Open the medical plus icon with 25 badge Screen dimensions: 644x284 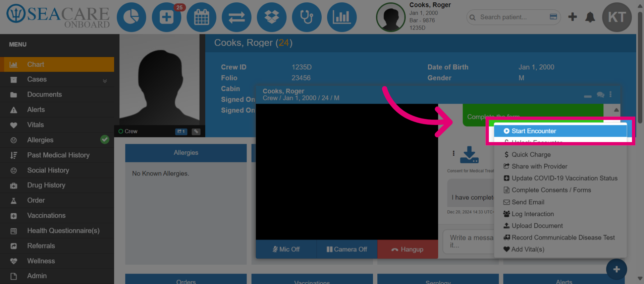point(167,17)
